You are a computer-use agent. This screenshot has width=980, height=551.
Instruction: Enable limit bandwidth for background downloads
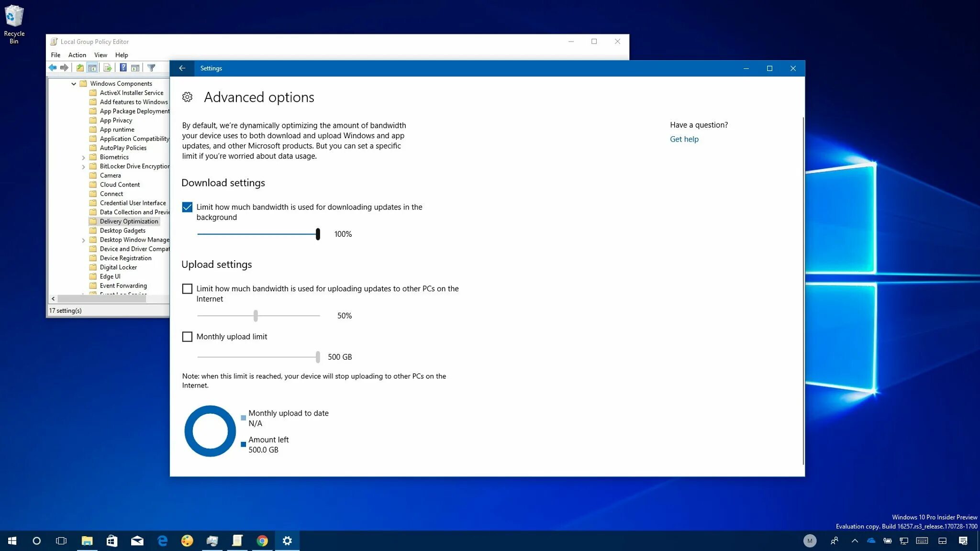tap(187, 207)
